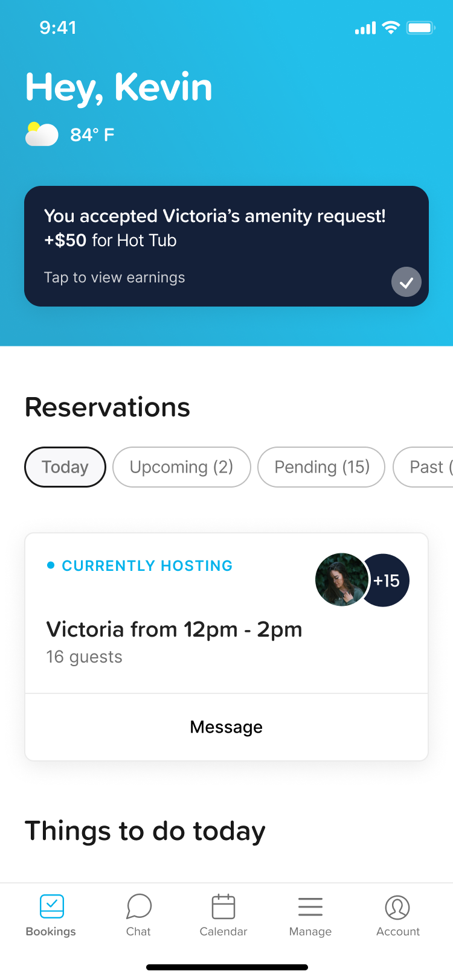Viewport: 453px width, 980px height.
Task: Tap to view earnings link
Action: [x=115, y=278]
